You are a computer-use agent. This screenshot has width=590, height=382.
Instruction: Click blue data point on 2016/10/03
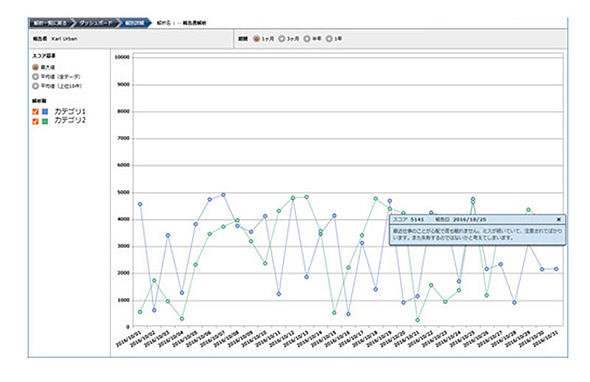[x=168, y=235]
